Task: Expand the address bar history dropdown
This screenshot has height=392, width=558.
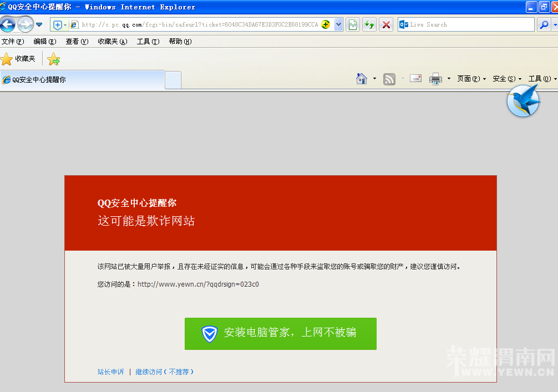Action: (x=338, y=24)
